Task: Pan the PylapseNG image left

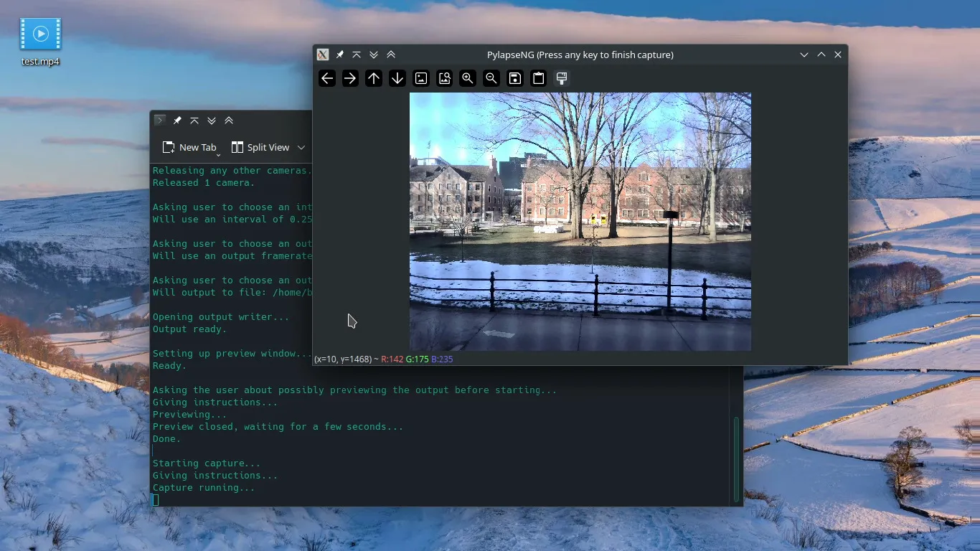Action: [327, 79]
